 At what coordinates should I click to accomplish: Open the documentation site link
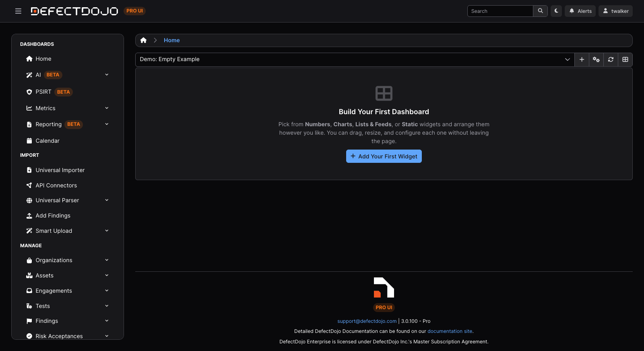pos(450,331)
